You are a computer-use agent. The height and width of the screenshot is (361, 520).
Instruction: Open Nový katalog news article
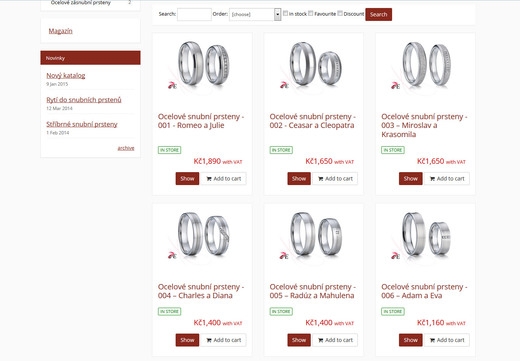coord(66,76)
